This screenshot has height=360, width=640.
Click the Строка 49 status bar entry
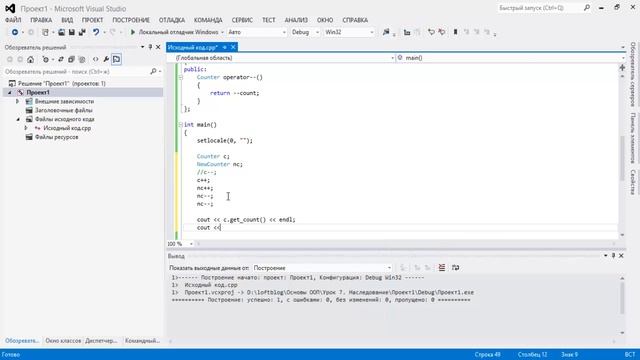[x=488, y=354]
